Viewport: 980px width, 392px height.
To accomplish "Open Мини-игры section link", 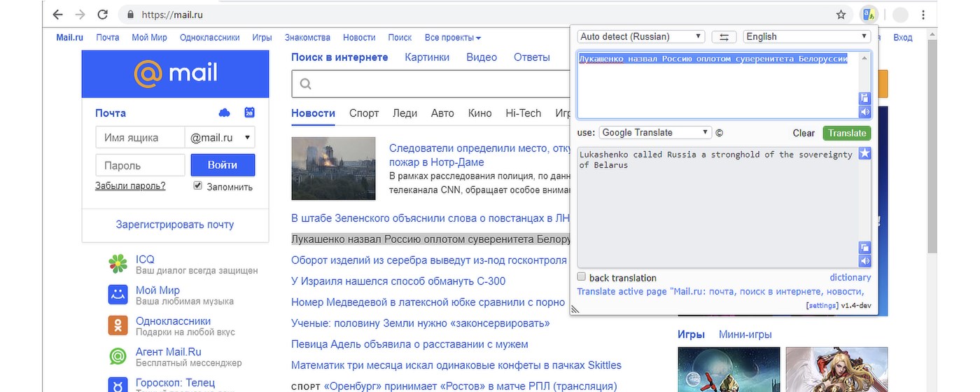I will [x=745, y=335].
